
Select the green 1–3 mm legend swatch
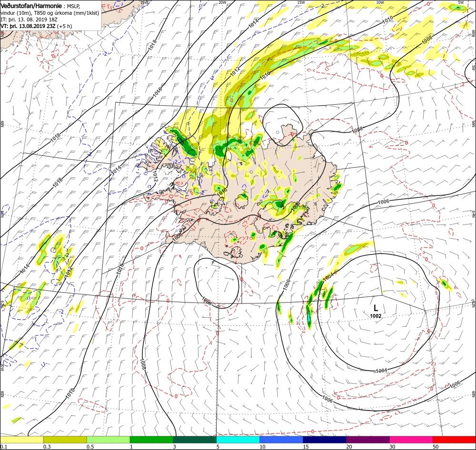[x=151, y=440]
